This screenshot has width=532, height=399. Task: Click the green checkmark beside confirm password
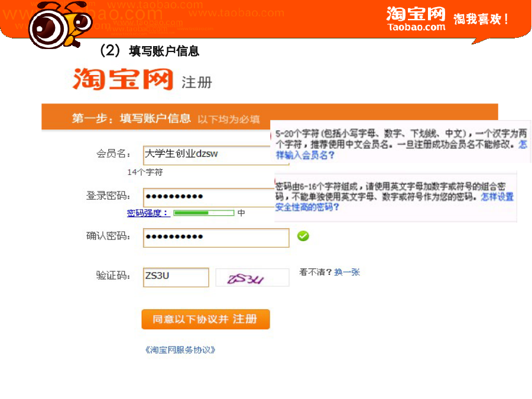coord(303,236)
